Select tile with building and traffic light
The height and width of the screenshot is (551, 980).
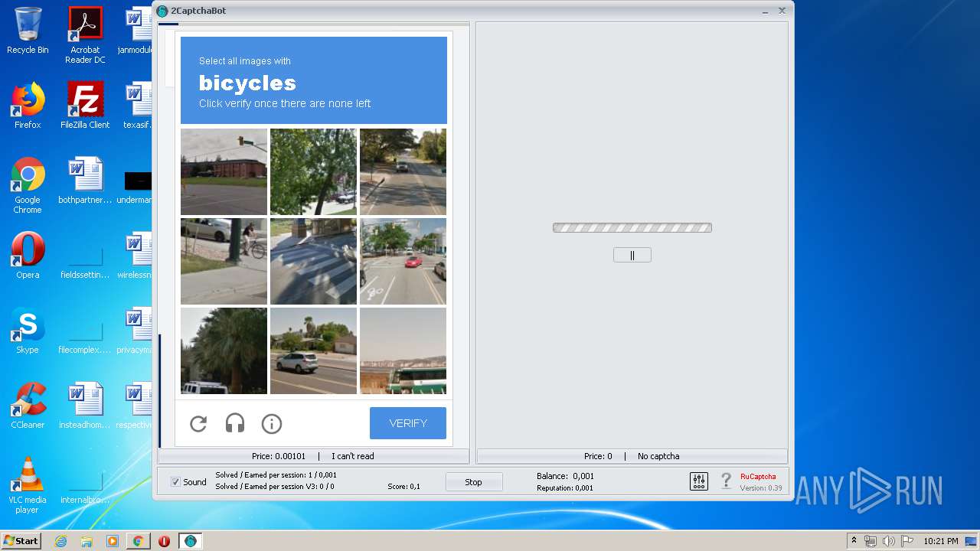click(224, 171)
